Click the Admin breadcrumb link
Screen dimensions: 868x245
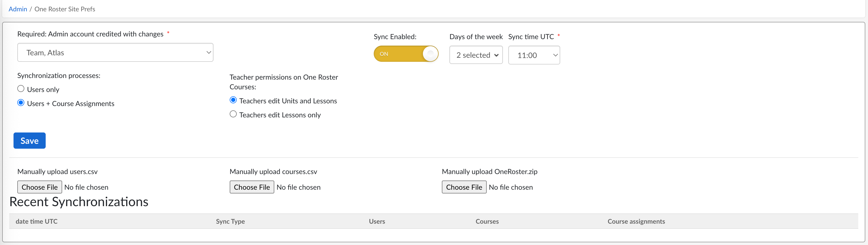pyautogui.click(x=18, y=9)
